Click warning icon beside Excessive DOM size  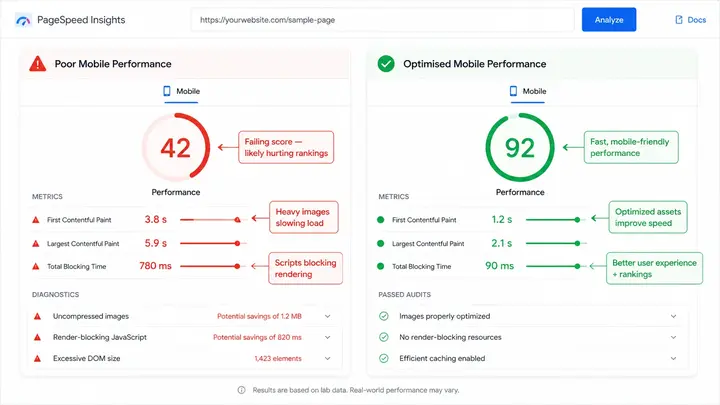tap(38, 359)
